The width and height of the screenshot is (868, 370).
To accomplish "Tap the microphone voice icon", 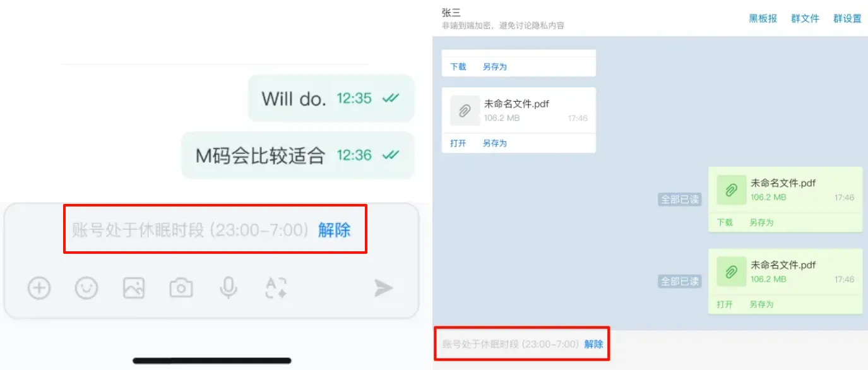I will click(229, 289).
